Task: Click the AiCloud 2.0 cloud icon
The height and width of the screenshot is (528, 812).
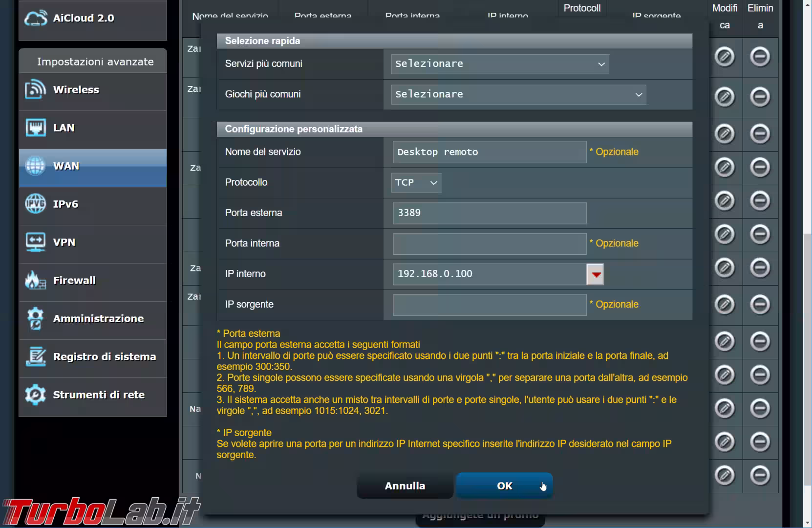Action: click(x=35, y=18)
